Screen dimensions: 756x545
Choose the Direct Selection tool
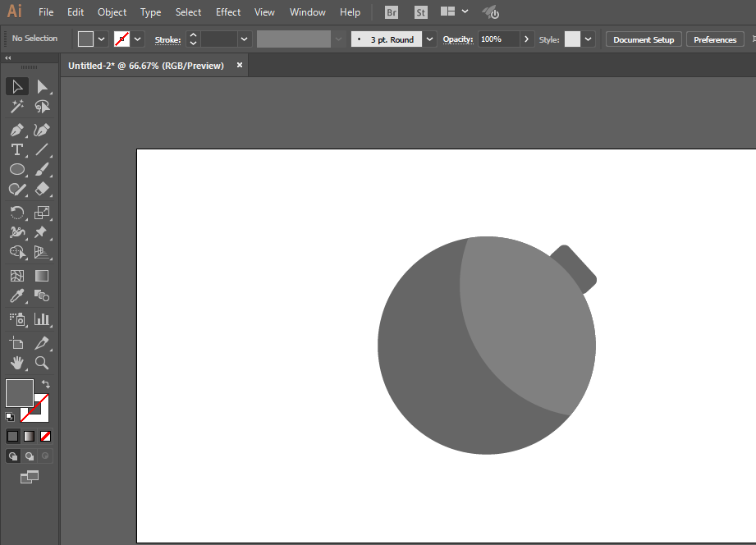pos(42,87)
